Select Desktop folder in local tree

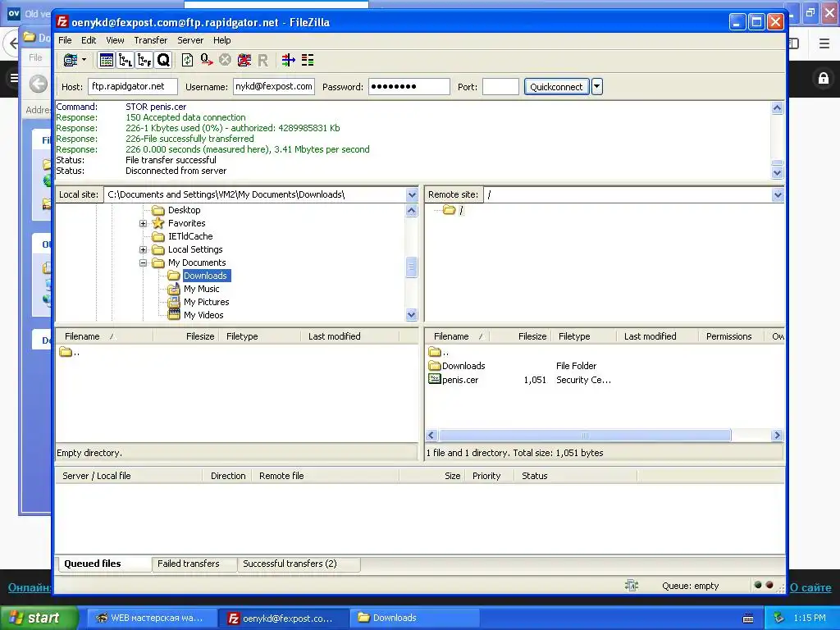[x=184, y=210]
